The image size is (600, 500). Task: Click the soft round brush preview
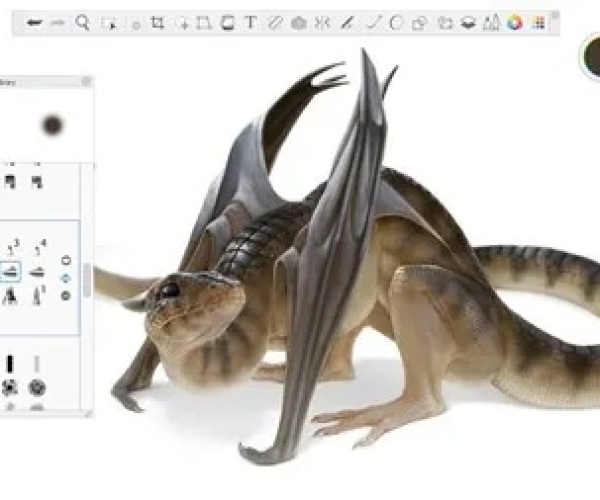(52, 125)
